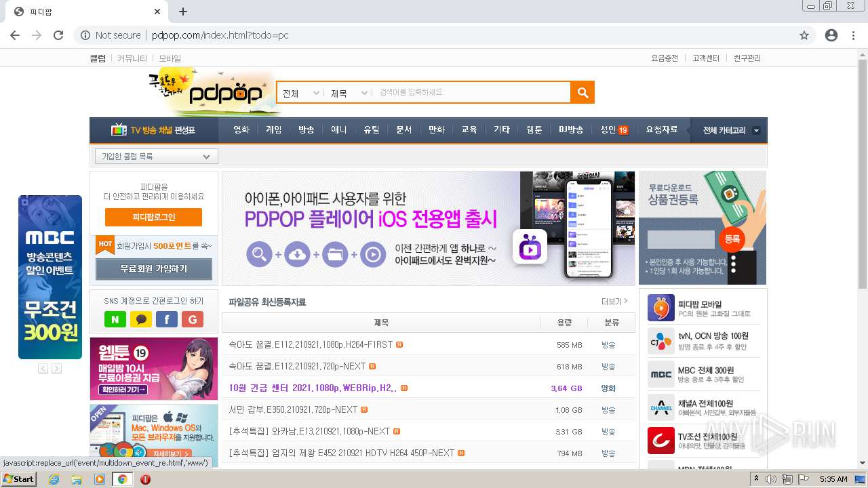Go back to previous page
The height and width of the screenshot is (488, 868).
tap(15, 35)
